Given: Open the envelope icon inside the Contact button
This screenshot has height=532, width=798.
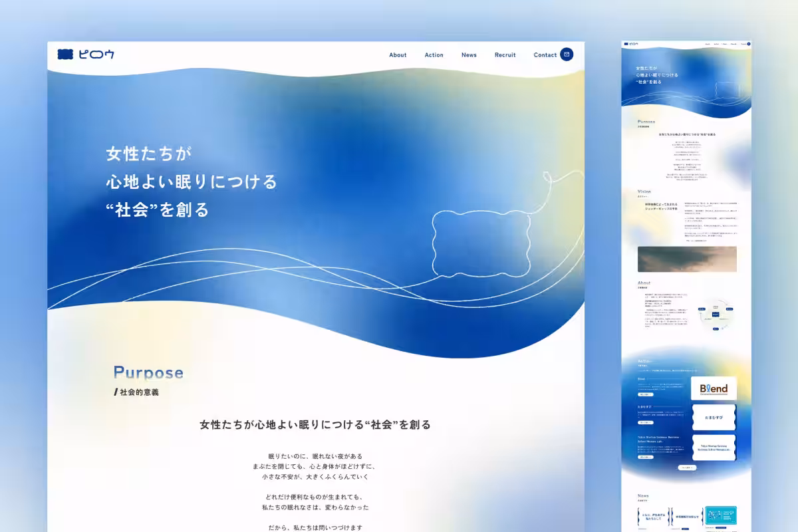Looking at the screenshot, I should click(566, 55).
